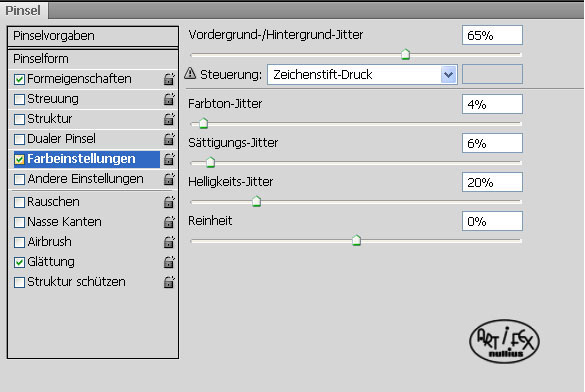
Task: Select the Andere Einstellungen label
Action: pos(85,179)
